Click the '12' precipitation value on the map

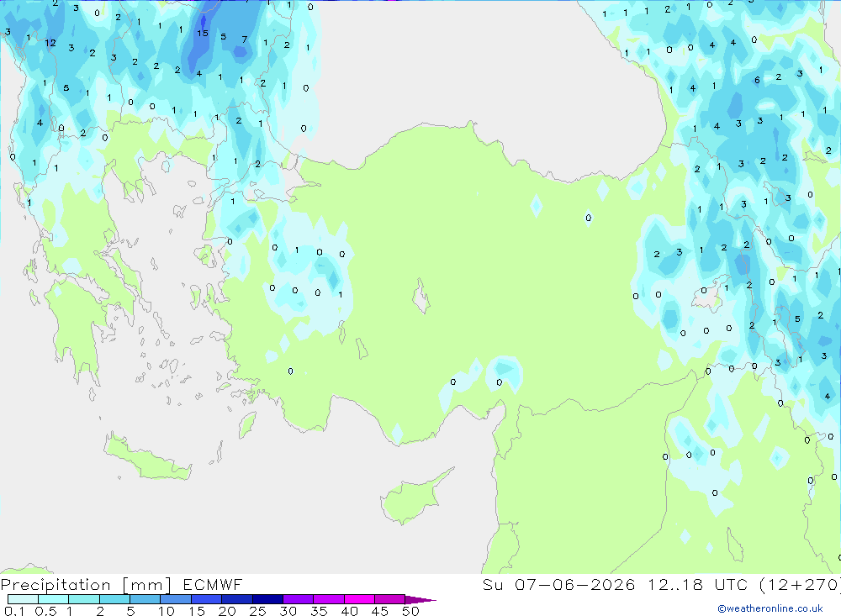50,43
